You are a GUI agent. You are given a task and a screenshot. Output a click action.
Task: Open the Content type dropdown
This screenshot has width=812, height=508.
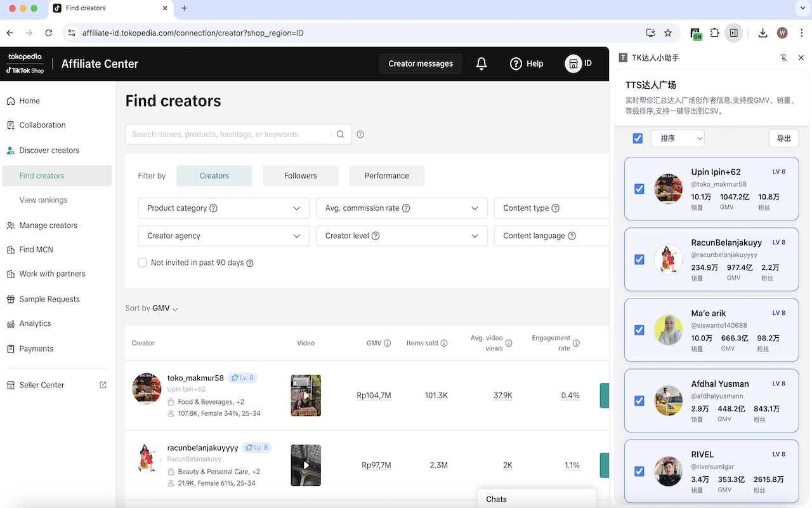(551, 208)
